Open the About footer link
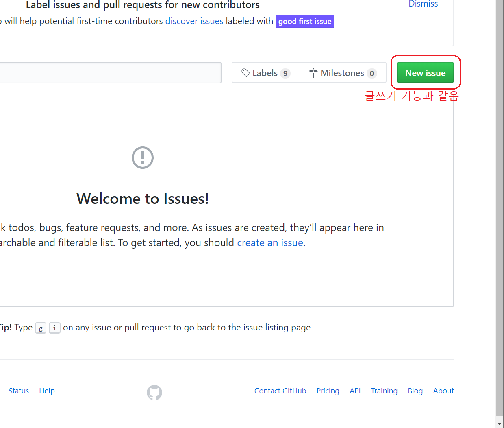The image size is (504, 428). pyautogui.click(x=443, y=391)
